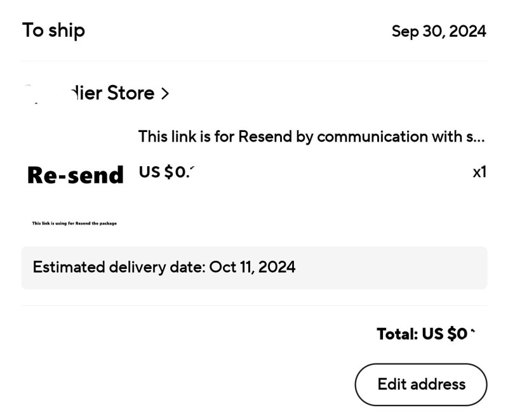508x420 pixels.
Task: Click the word 'Store' in the seller name
Action: 130,93
